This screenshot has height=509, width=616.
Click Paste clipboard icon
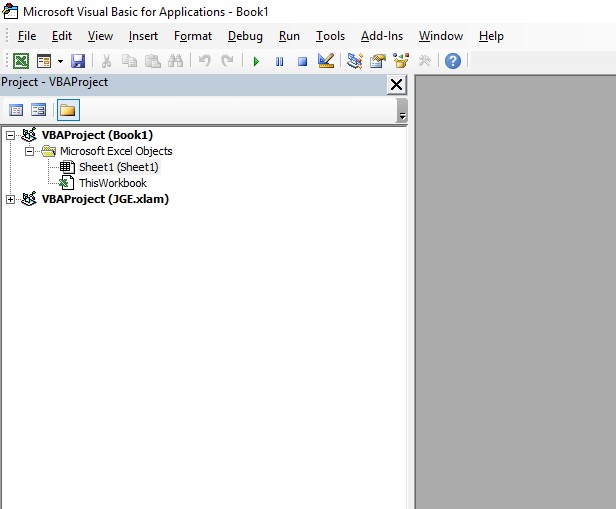[152, 61]
